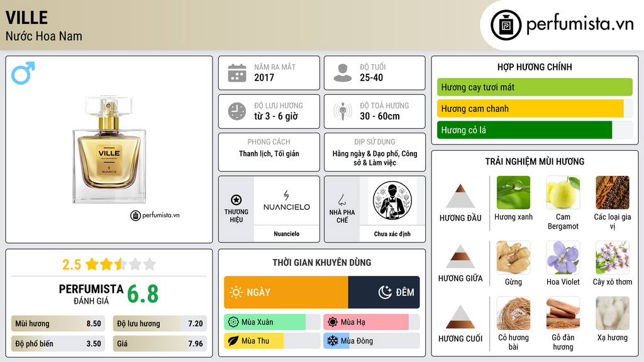Screen dimensions: 644x362
Task: Click the Giá 7.96 score bar
Action: 160,344
